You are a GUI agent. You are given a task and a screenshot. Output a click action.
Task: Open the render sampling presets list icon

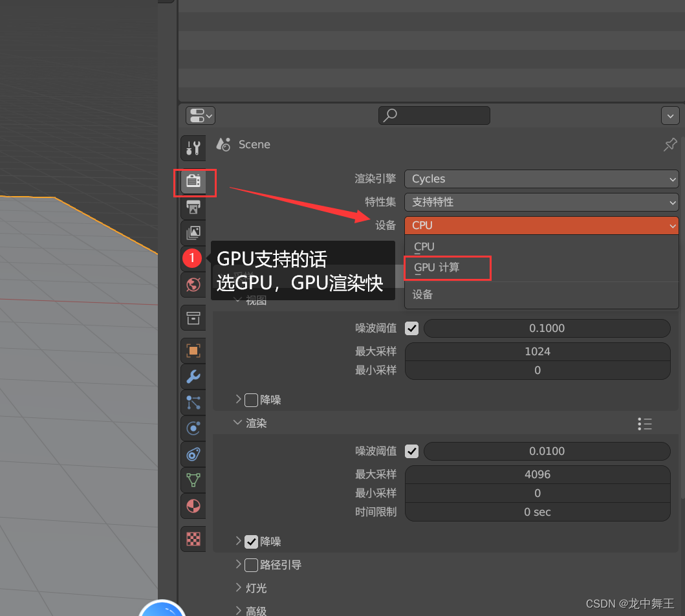[x=644, y=424]
